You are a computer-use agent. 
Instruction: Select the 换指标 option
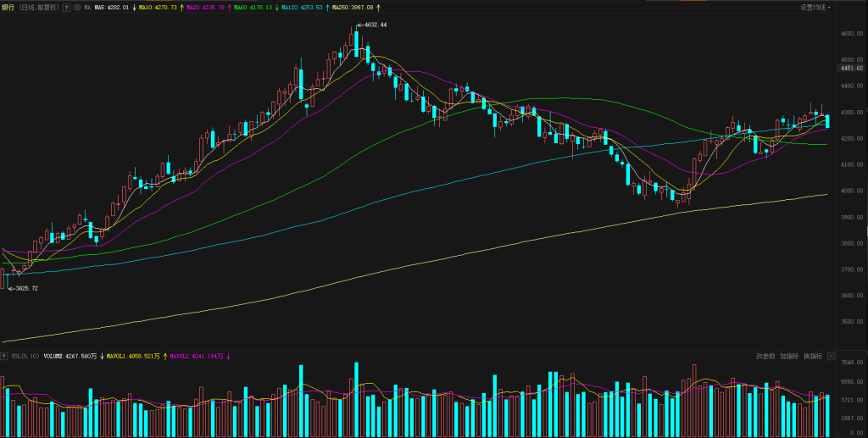812,357
